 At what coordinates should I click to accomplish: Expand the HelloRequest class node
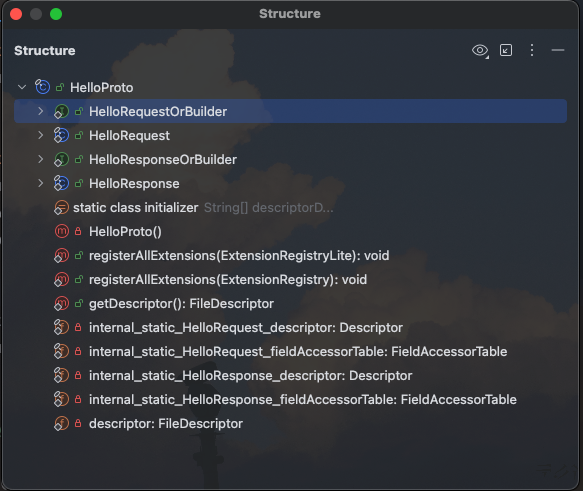[41, 135]
